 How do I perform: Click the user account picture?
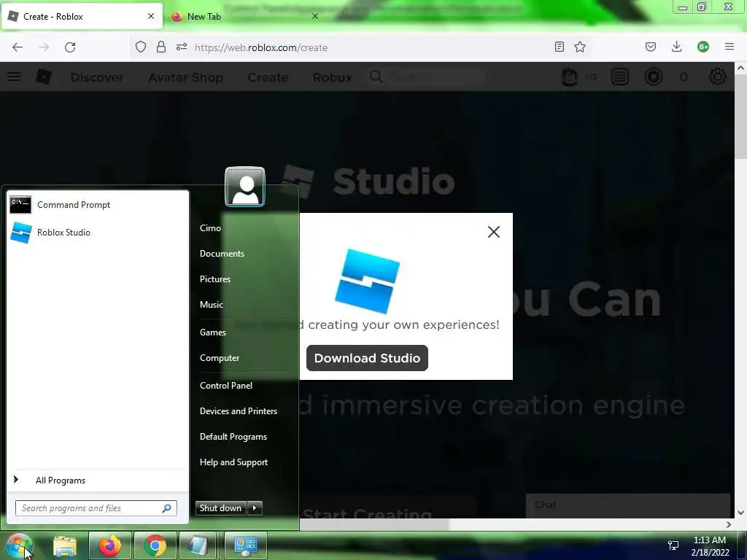(245, 187)
